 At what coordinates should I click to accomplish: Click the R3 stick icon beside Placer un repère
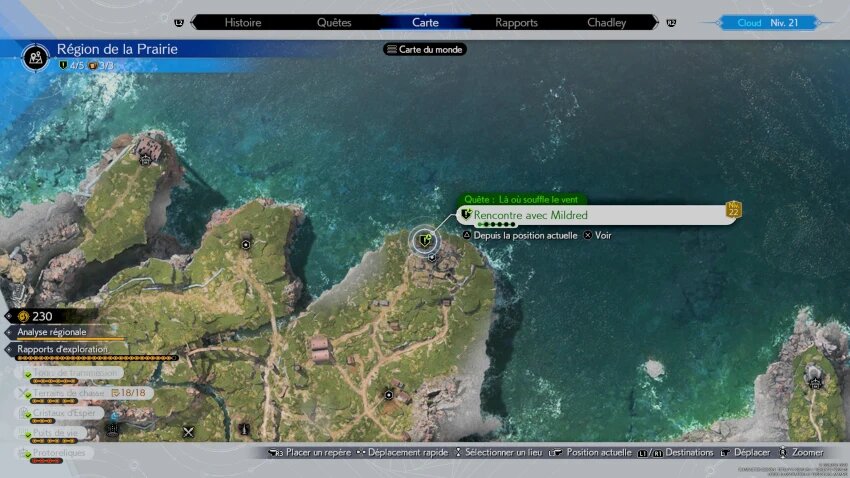tap(276, 453)
